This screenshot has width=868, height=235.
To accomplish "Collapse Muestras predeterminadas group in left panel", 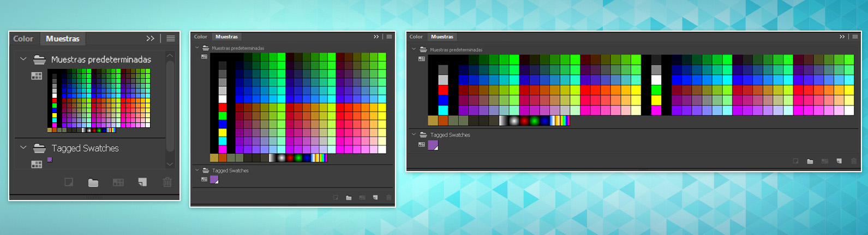I will pyautogui.click(x=23, y=59).
